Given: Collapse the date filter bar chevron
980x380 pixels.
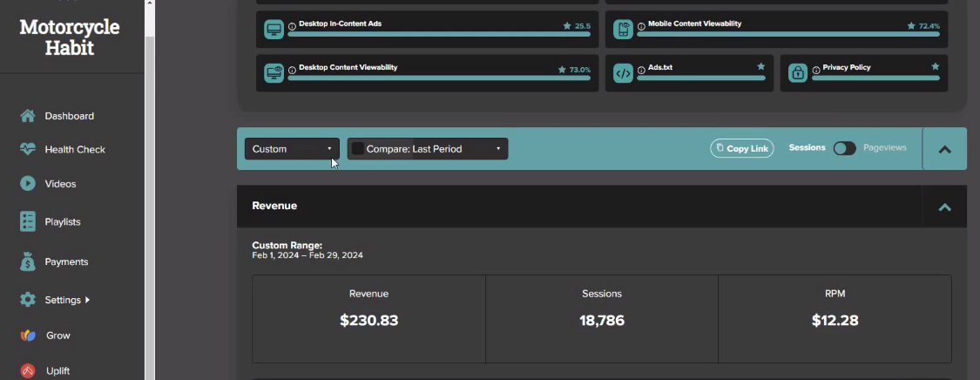Looking at the screenshot, I should tap(944, 149).
